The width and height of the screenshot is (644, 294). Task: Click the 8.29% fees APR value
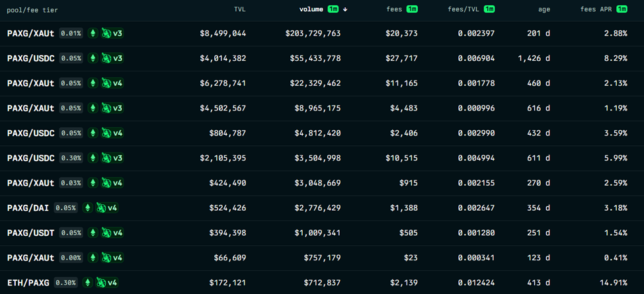[x=616, y=58]
